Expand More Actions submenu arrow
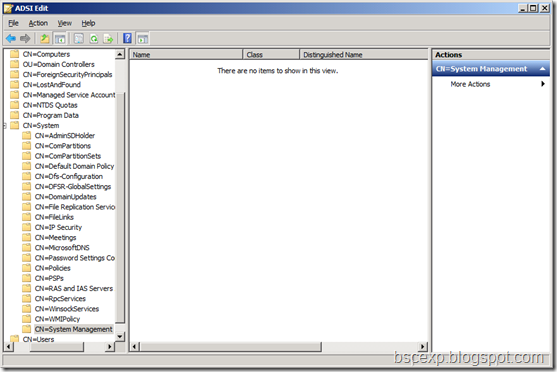The image size is (557, 372). coord(543,84)
